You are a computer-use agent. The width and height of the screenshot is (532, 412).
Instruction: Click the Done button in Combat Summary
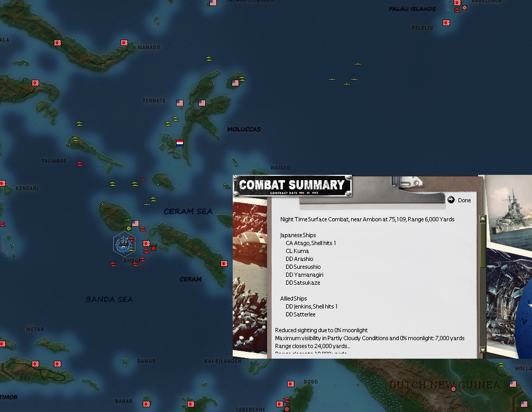pos(459,200)
